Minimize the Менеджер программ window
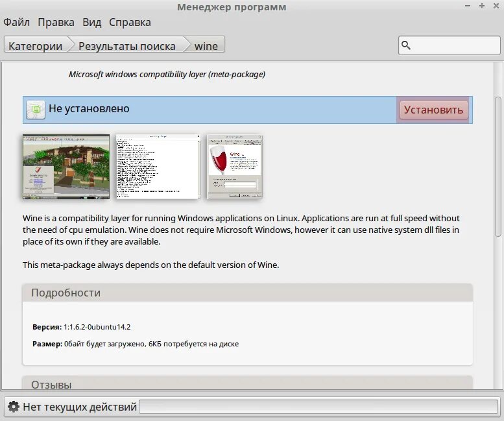 click(x=468, y=6)
